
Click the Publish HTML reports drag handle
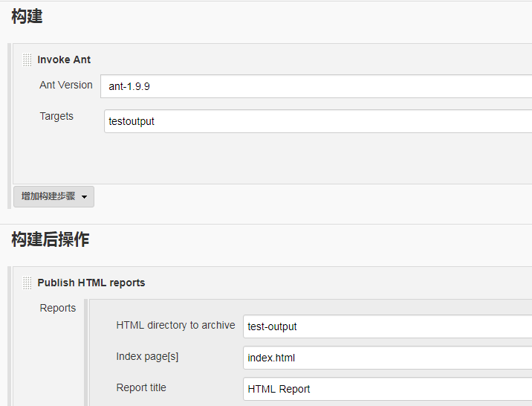pyautogui.click(x=27, y=283)
